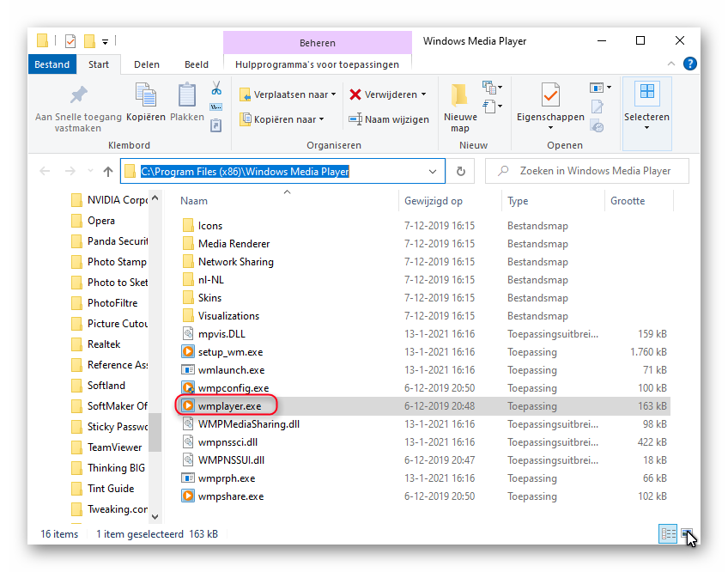The width and height of the screenshot is (728, 572).
Task: Click Pin to Quick Access (Aan Snelle toegang vastmaken)
Action: pyautogui.click(x=78, y=108)
